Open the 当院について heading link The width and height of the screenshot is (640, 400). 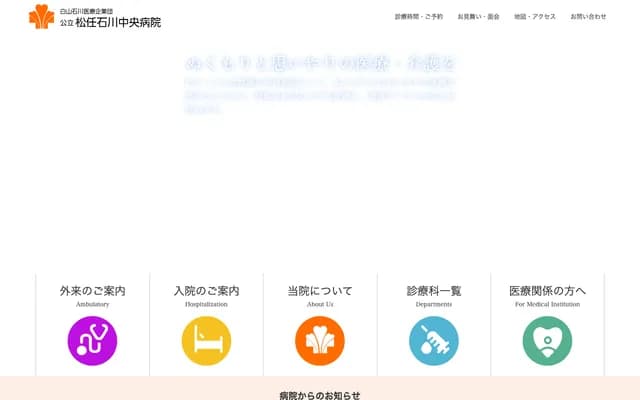point(320,291)
